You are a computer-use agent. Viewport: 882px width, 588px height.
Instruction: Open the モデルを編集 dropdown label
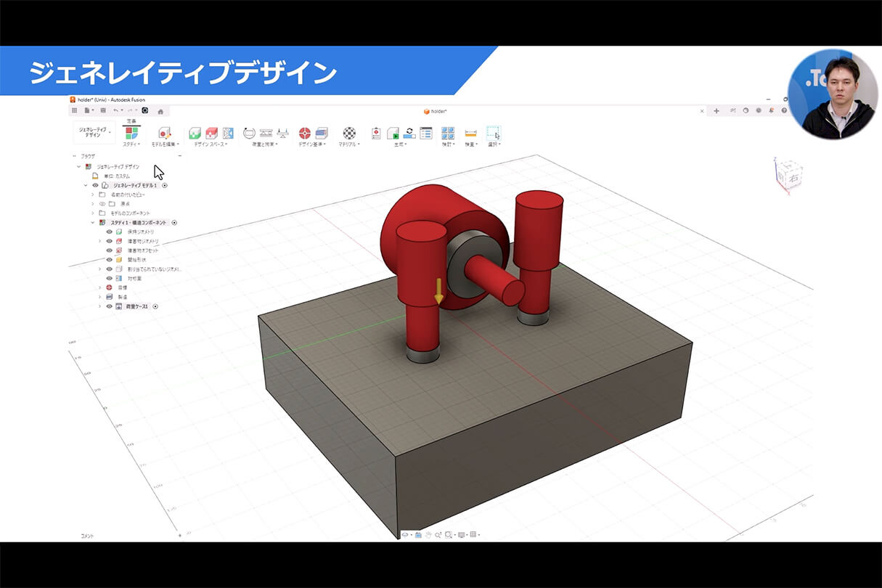click(165, 144)
